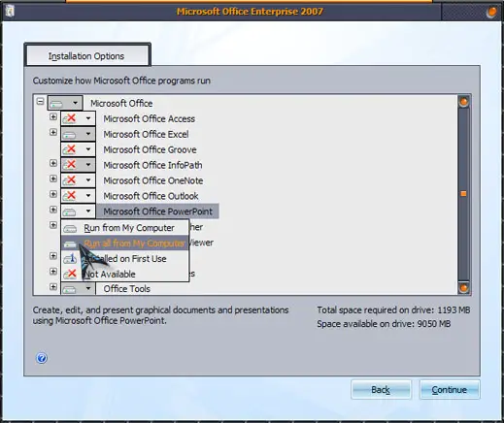
Task: Click the drive icon beside Microsoft Office Excel
Action: [69, 135]
